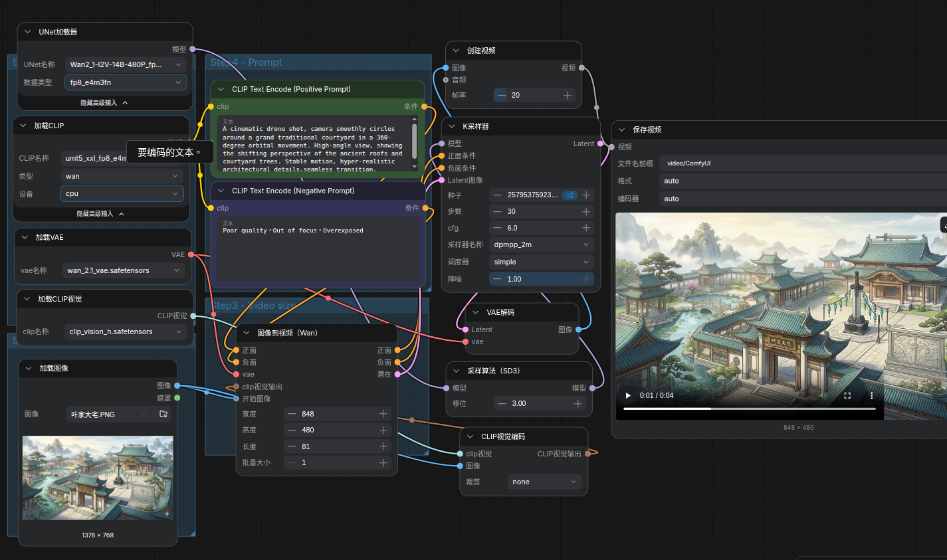Collapse the UNet加载器 node
947x560 pixels.
pyautogui.click(x=28, y=32)
